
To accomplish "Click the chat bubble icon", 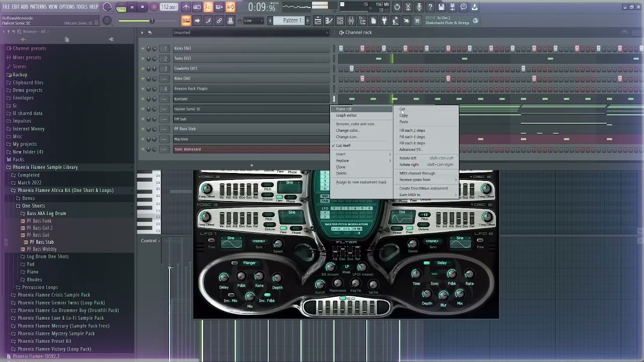I will click(463, 7).
